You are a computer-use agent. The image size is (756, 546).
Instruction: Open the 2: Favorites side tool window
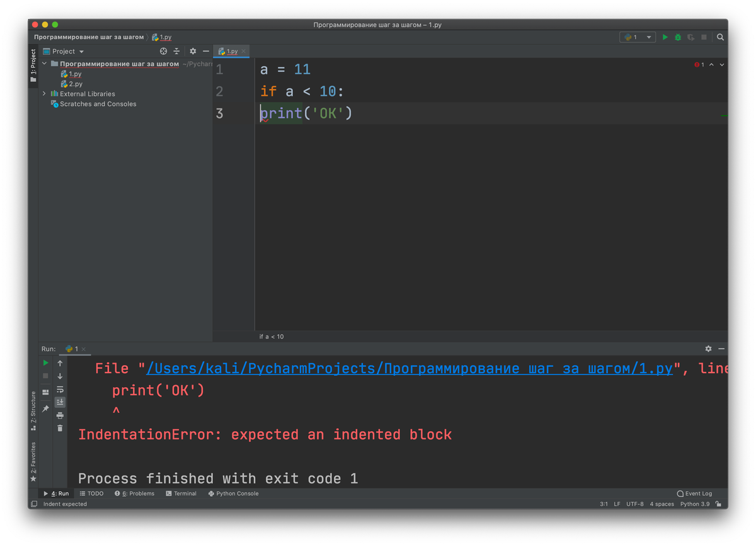pyautogui.click(x=33, y=461)
